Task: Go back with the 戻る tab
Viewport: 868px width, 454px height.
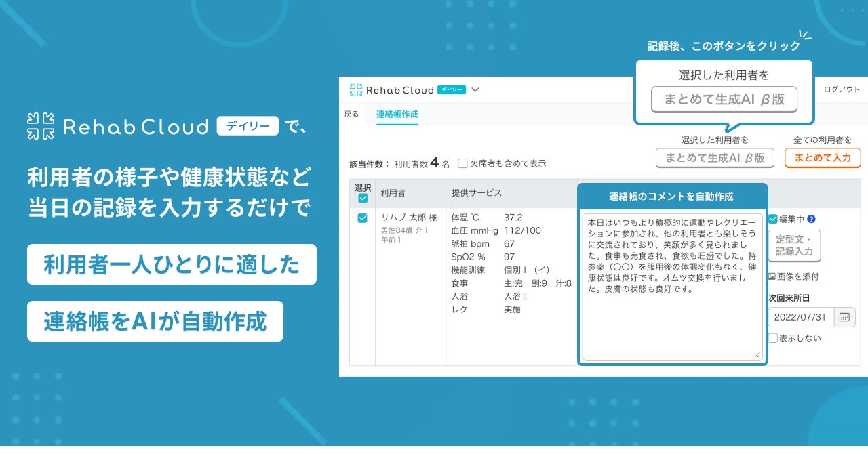Action: 351,114
